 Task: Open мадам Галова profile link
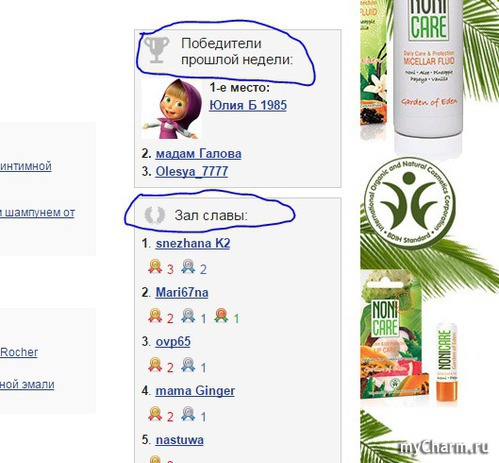(x=198, y=154)
